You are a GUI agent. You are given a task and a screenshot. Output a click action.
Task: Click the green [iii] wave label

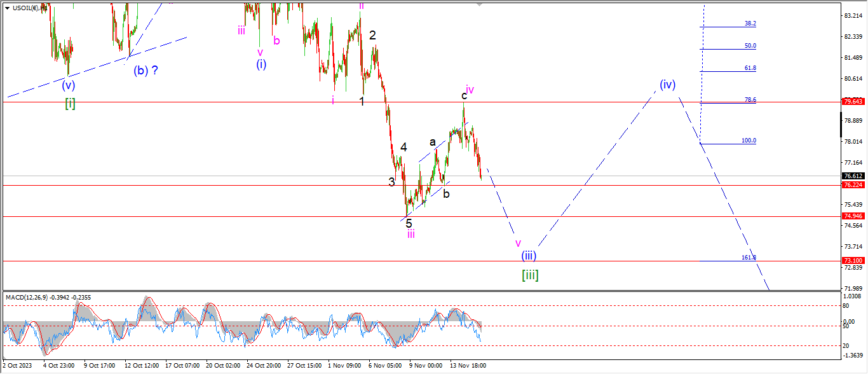point(530,275)
